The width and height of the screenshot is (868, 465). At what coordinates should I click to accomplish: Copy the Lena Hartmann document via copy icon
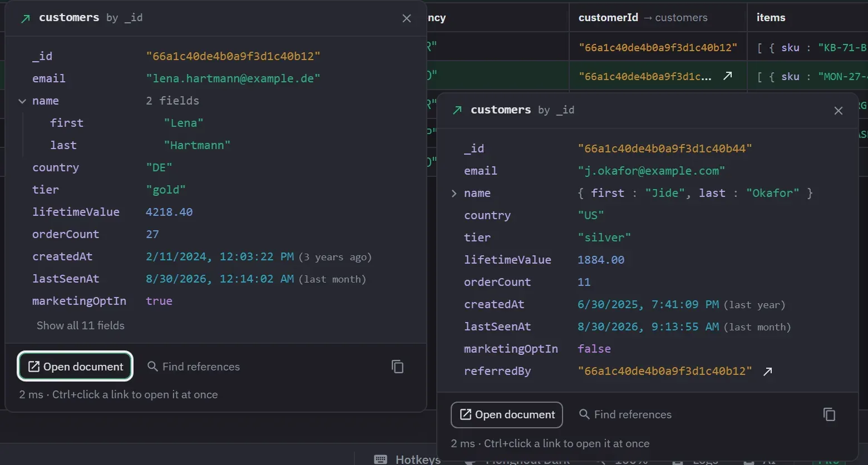tap(397, 367)
